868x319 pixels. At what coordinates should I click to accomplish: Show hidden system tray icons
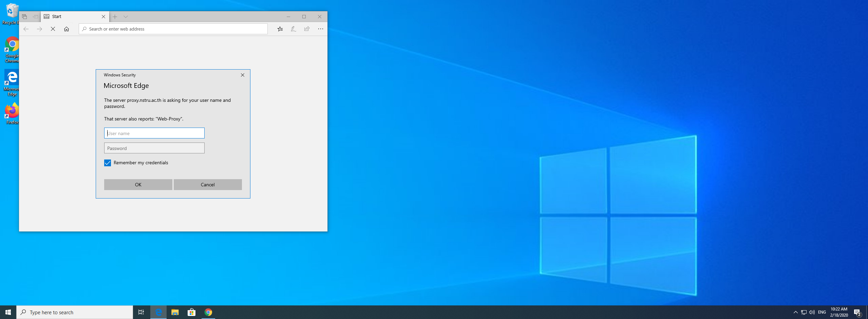click(x=795, y=312)
